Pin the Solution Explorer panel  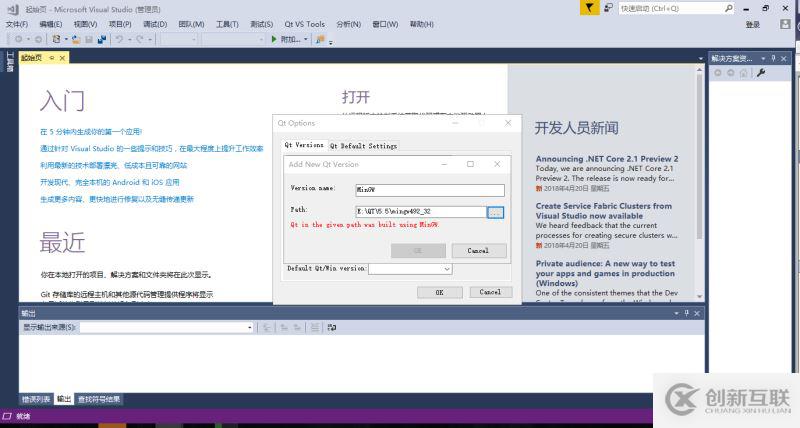[773, 58]
